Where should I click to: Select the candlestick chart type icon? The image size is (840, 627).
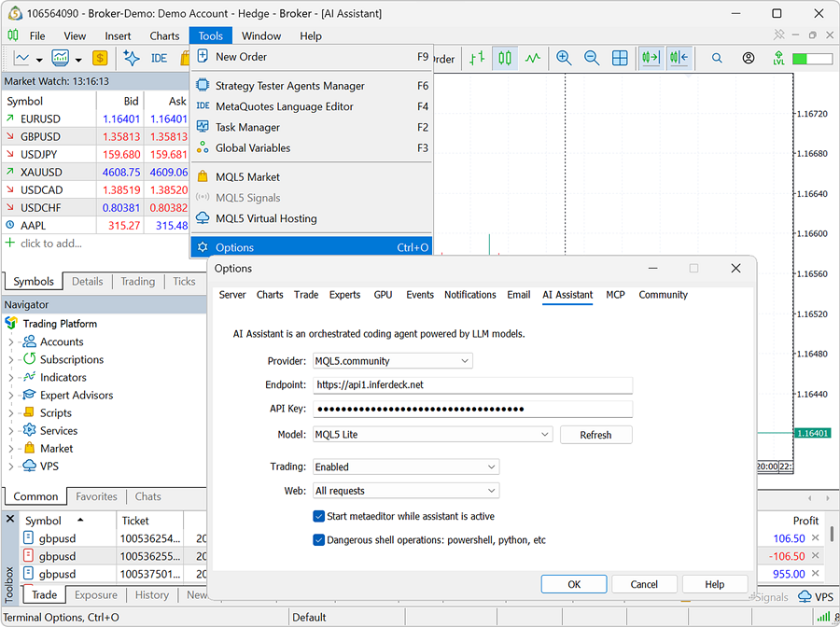point(505,58)
